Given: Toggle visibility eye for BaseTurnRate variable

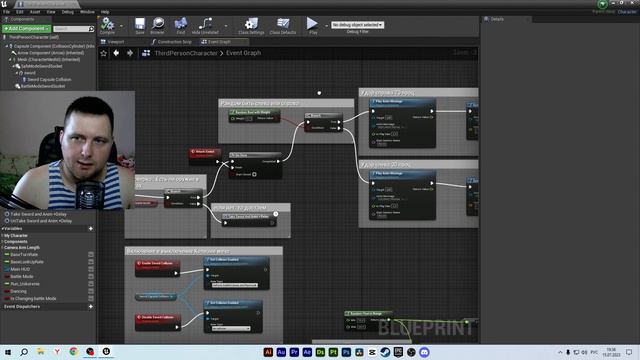Looking at the screenshot, I should [x=91, y=255].
